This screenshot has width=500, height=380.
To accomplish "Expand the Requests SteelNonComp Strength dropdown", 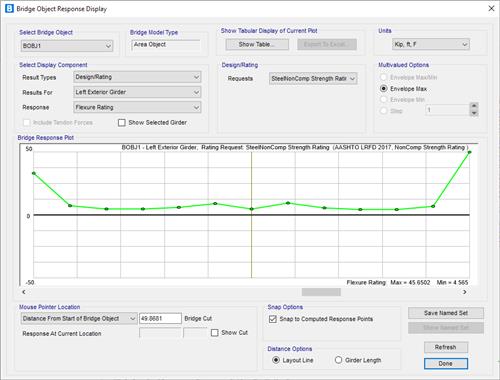I will (313, 79).
